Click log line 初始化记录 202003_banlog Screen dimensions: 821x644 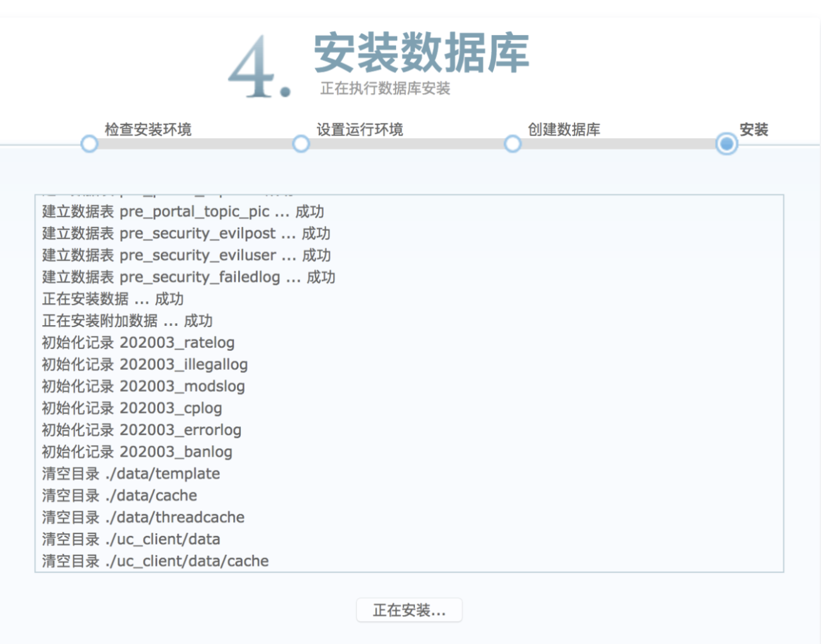137,452
